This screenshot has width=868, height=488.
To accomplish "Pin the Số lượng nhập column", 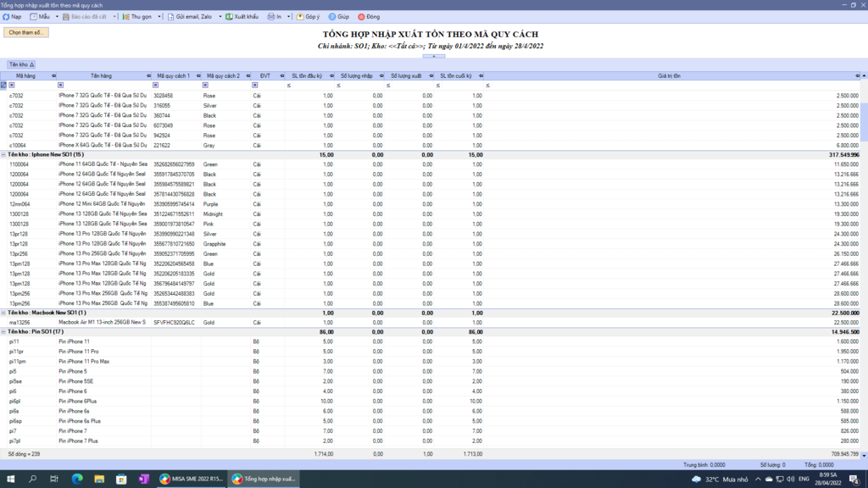I will (381, 75).
